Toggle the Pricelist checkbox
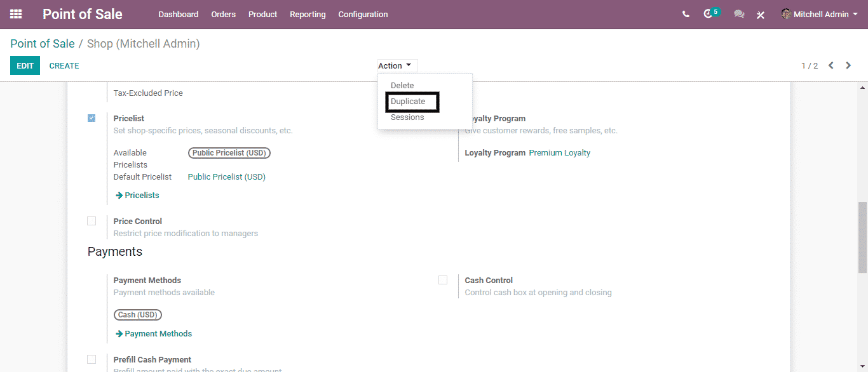This screenshot has width=868, height=372. tap(92, 118)
